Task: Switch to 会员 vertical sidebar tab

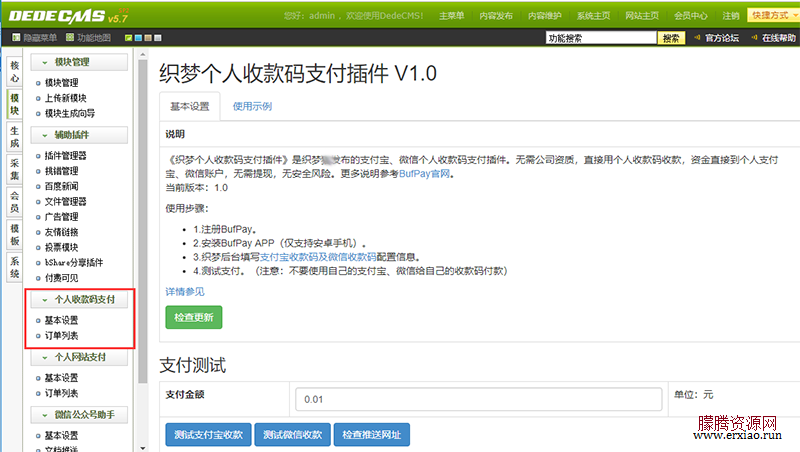Action: pyautogui.click(x=15, y=202)
